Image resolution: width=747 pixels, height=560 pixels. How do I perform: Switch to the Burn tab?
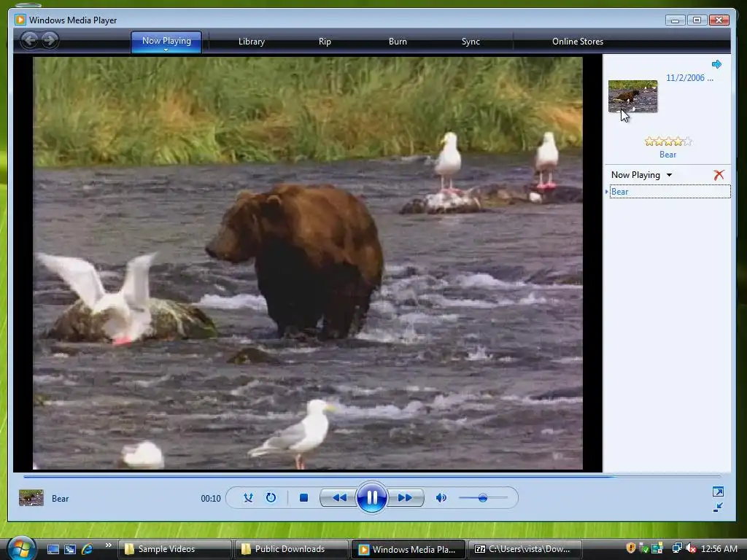(398, 42)
